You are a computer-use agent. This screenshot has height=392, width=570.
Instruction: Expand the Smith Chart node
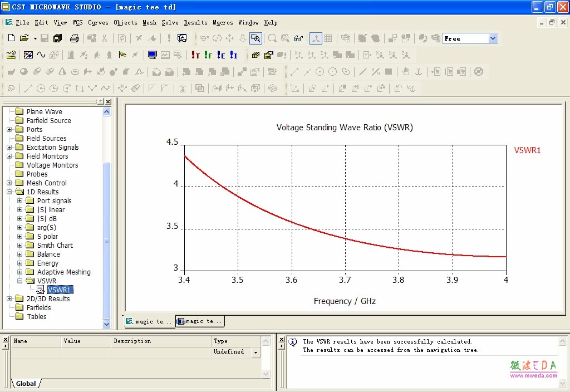coord(19,245)
